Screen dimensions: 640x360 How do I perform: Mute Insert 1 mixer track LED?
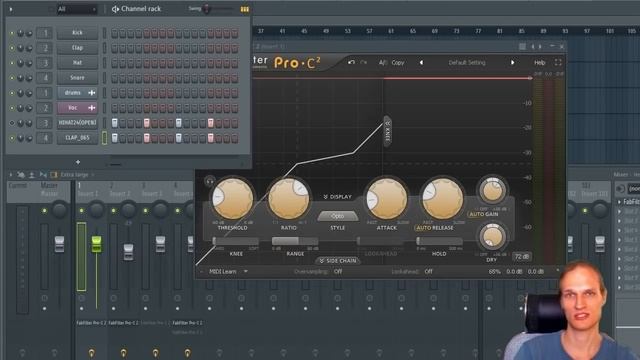(x=82, y=211)
